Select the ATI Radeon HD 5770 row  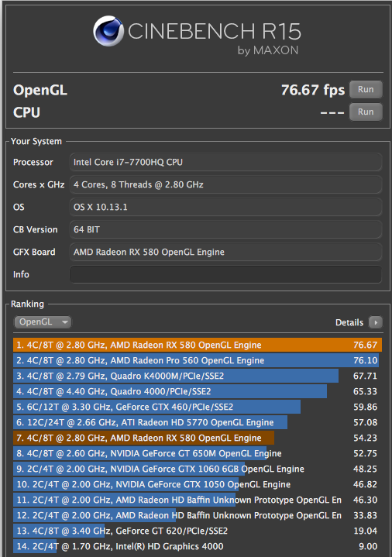point(198,422)
